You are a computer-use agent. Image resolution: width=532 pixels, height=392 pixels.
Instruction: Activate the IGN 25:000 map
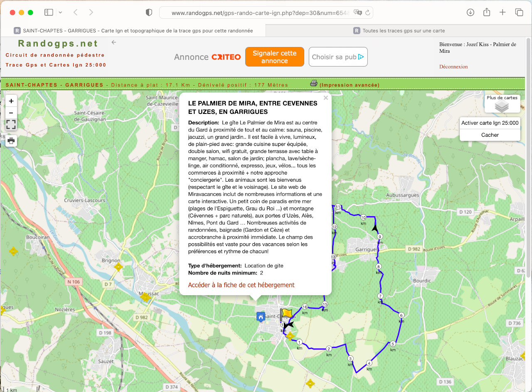pyautogui.click(x=490, y=123)
